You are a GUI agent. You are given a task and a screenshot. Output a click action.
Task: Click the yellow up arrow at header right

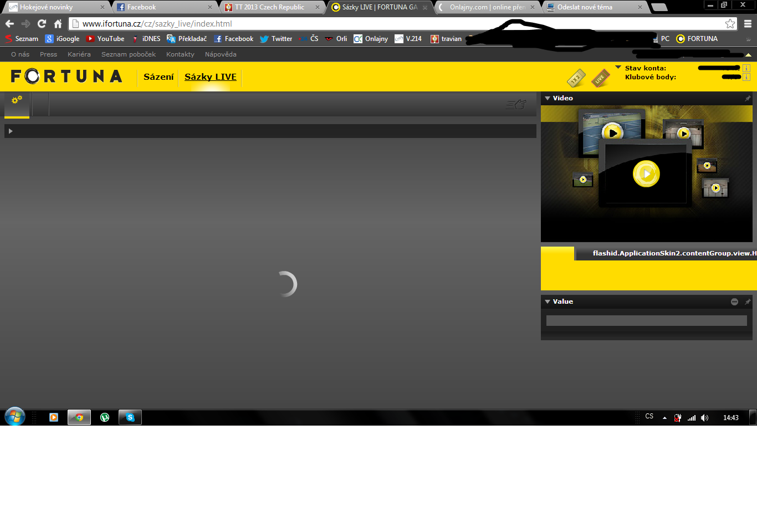pos(748,55)
